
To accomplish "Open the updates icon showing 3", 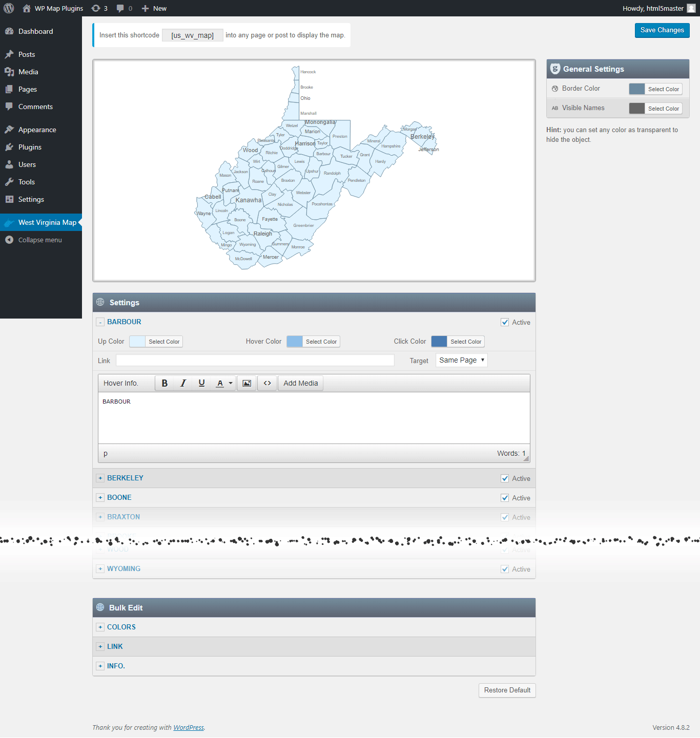I will coord(96,8).
